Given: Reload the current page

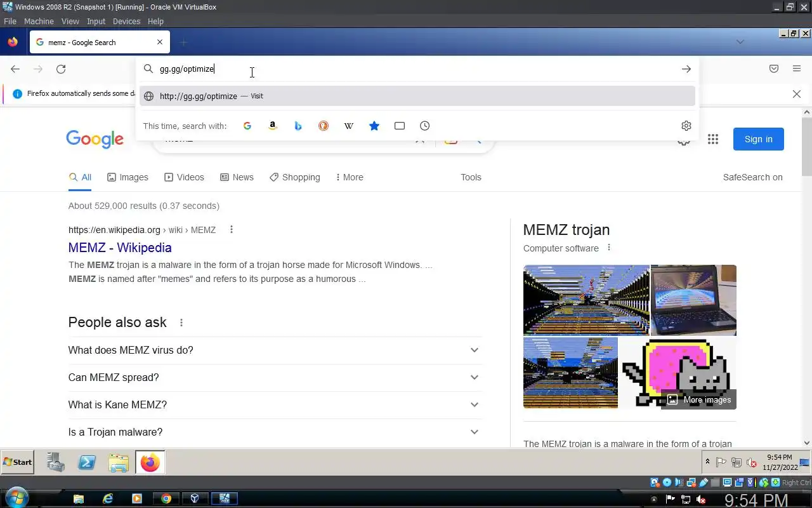Looking at the screenshot, I should click(61, 69).
